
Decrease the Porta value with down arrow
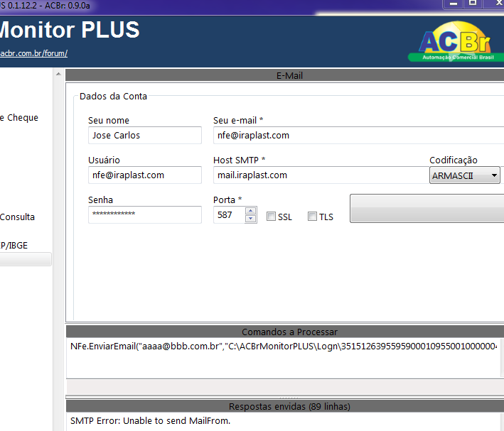pos(250,219)
